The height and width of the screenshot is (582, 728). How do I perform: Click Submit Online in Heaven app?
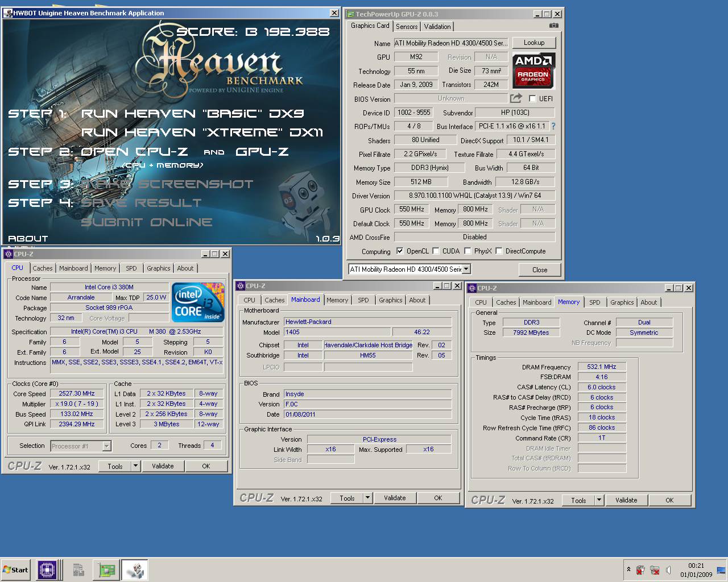(147, 222)
